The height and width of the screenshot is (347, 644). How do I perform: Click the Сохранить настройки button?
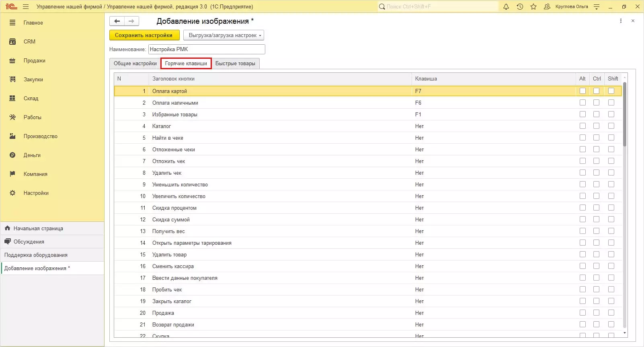[x=144, y=35]
